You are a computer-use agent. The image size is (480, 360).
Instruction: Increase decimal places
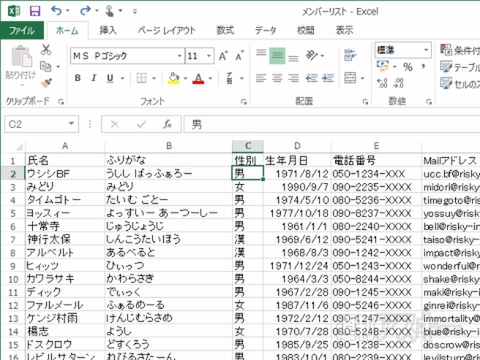click(382, 83)
